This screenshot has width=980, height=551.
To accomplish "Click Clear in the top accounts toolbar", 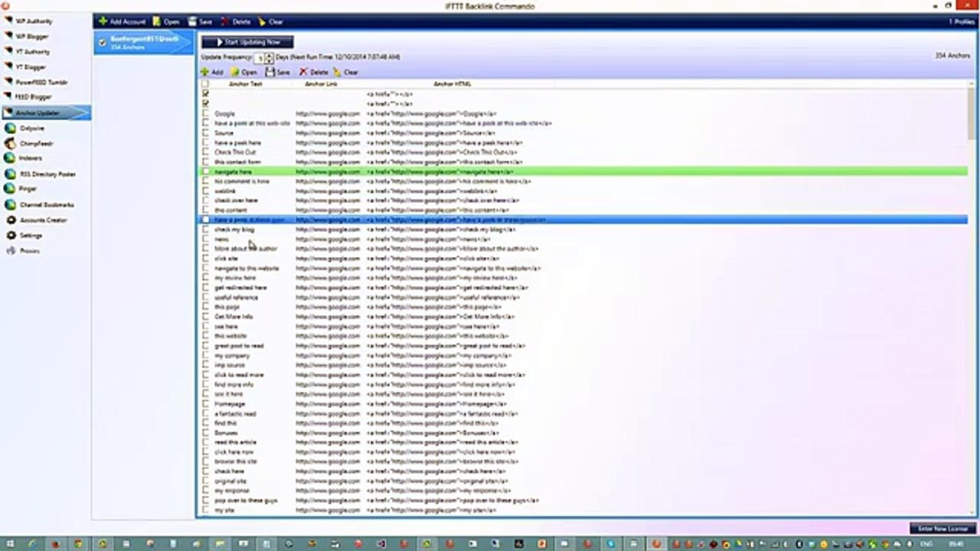I will click(271, 21).
